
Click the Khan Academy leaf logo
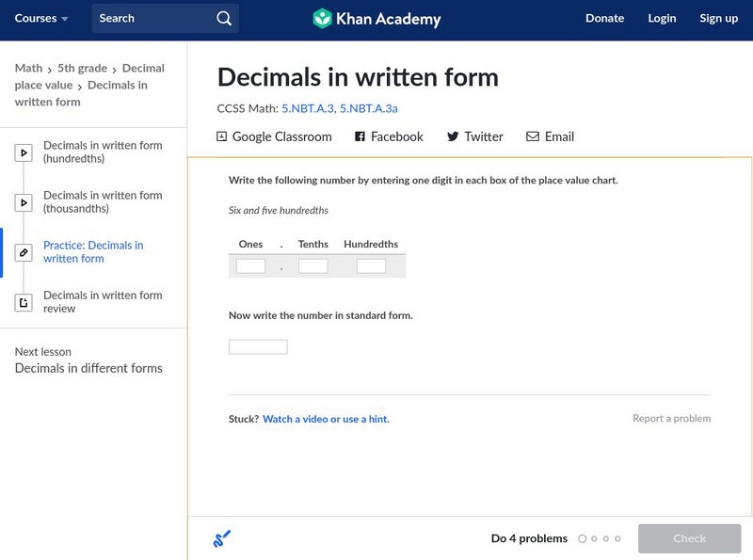tap(324, 18)
